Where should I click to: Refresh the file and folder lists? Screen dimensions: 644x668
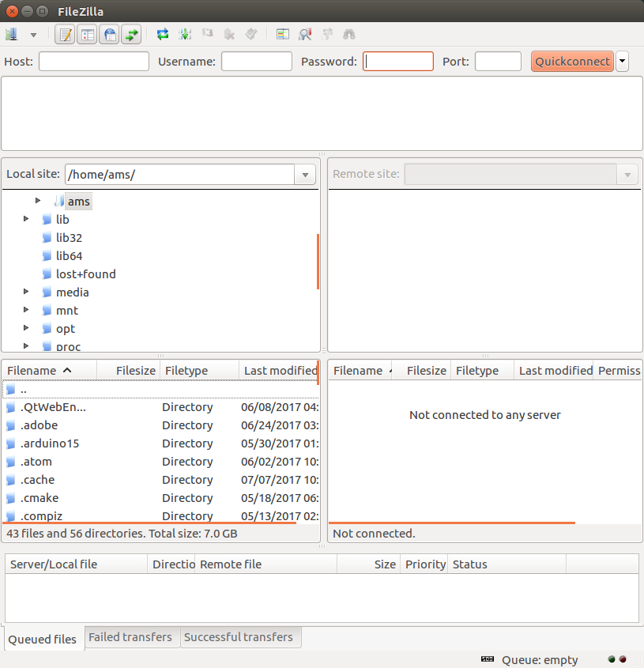tap(162, 34)
